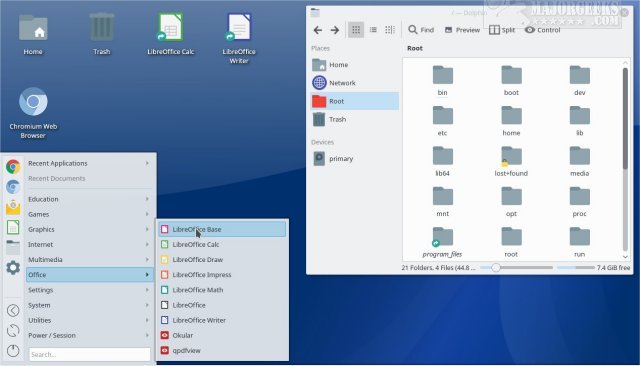The image size is (640, 366).
Task: Click the power/shutdown icon in launcher sidebar
Action: [13, 350]
